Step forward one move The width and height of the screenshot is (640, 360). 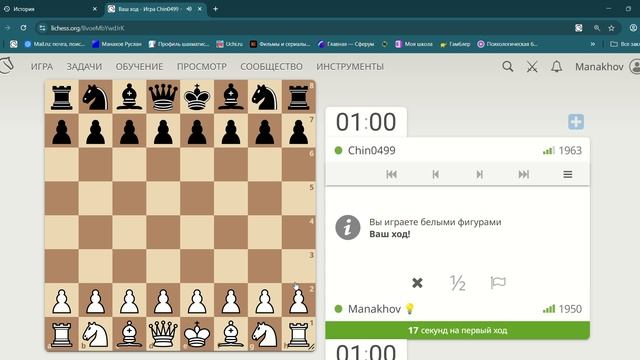click(x=480, y=174)
